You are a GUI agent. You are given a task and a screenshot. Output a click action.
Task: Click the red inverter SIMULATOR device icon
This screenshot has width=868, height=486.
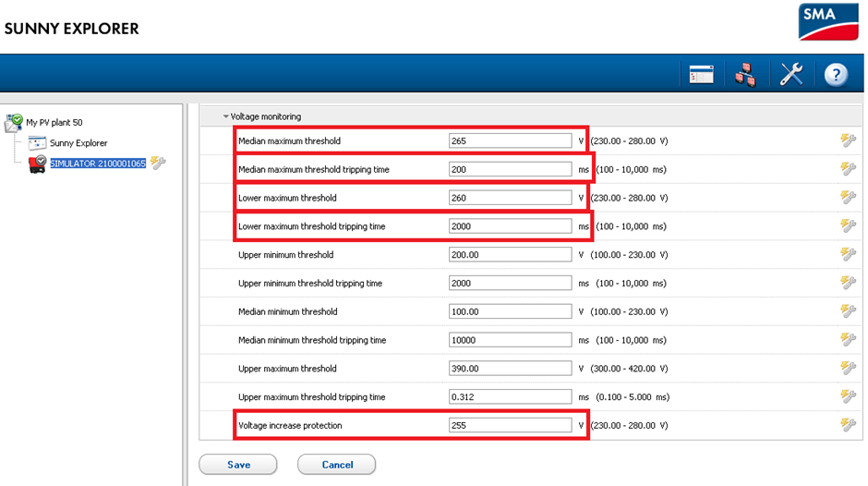[x=37, y=164]
